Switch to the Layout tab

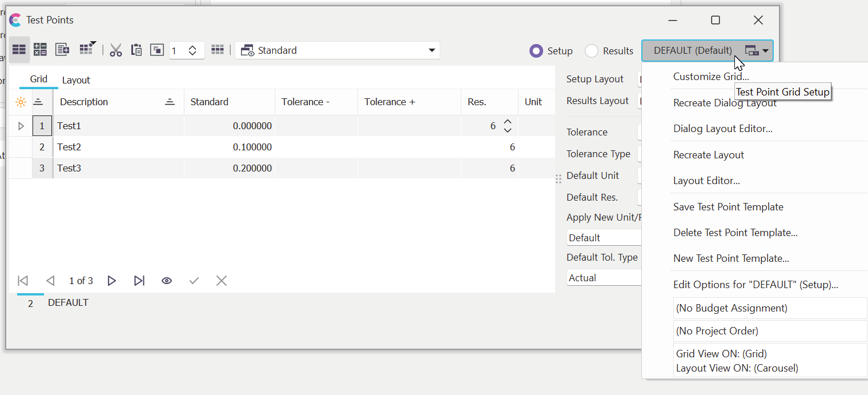(x=76, y=80)
